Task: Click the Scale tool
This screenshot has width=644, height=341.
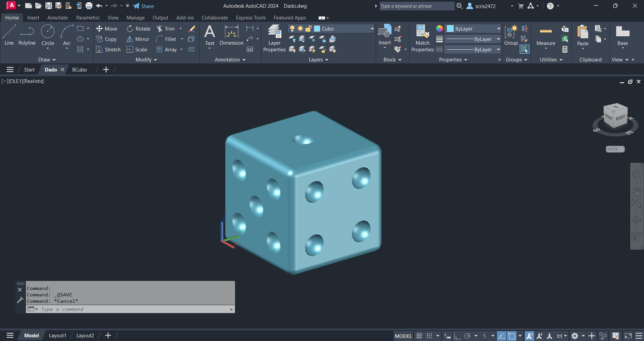Action: pos(137,50)
